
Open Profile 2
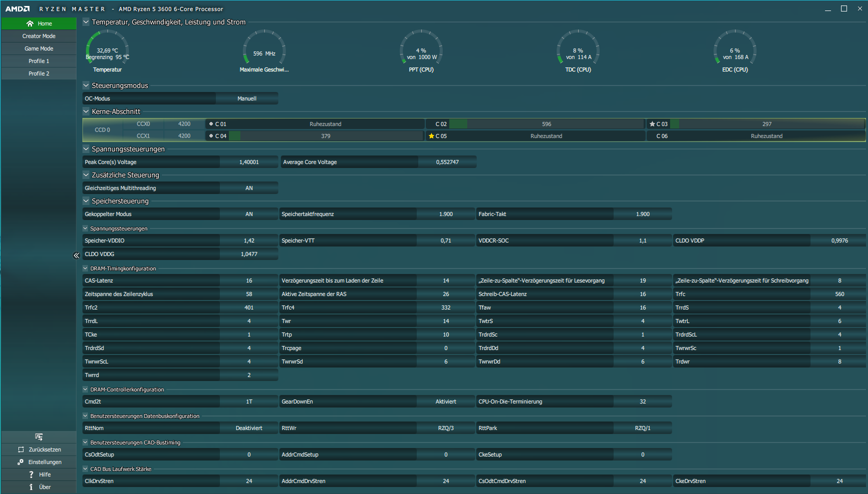[x=39, y=73]
